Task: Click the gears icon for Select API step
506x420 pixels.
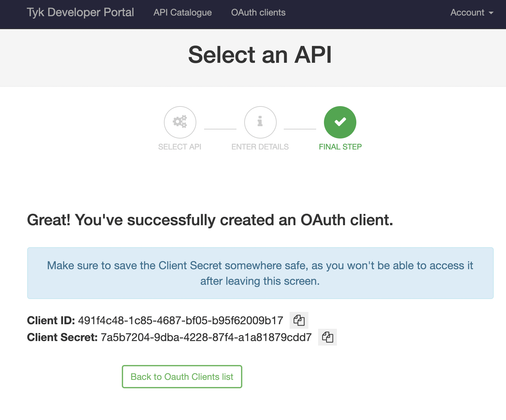Action: coord(180,122)
